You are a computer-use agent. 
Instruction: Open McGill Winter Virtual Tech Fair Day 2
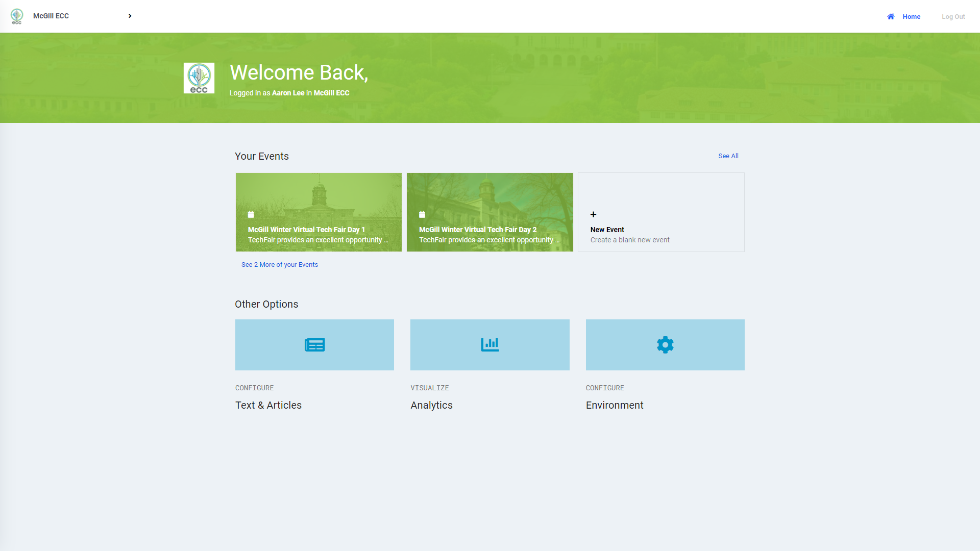(x=490, y=212)
